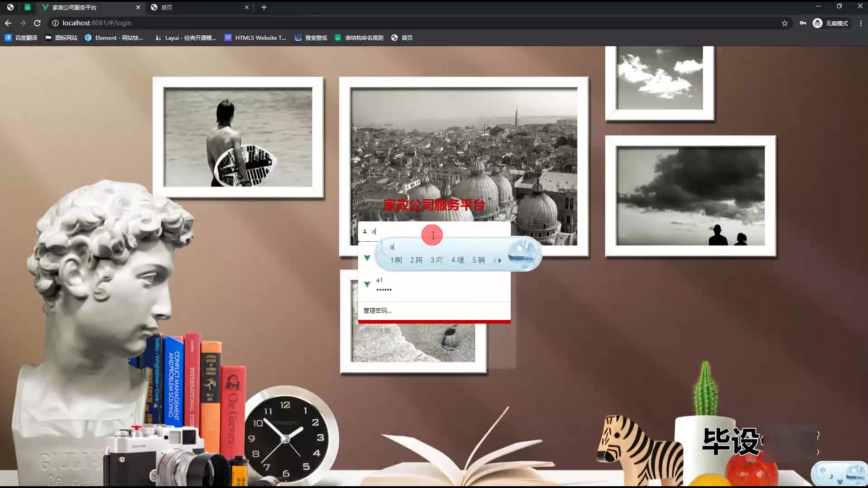Open a new browser tab
868x488 pixels.
tap(264, 7)
